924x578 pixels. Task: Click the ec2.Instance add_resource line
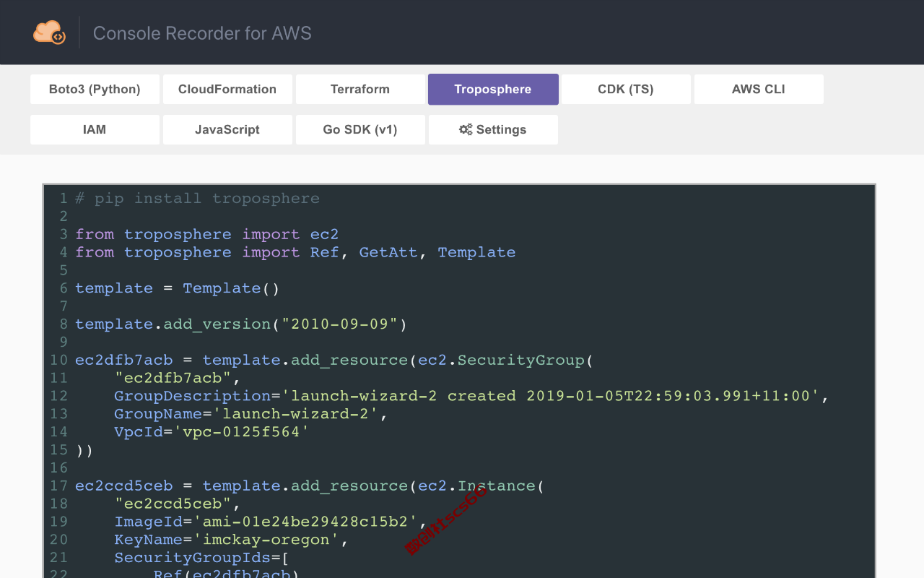tap(310, 486)
